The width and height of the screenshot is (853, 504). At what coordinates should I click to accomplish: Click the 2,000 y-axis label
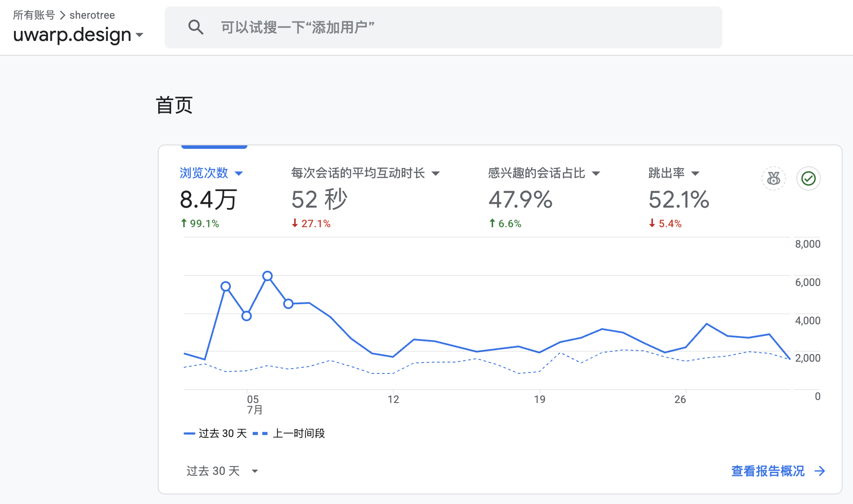808,358
